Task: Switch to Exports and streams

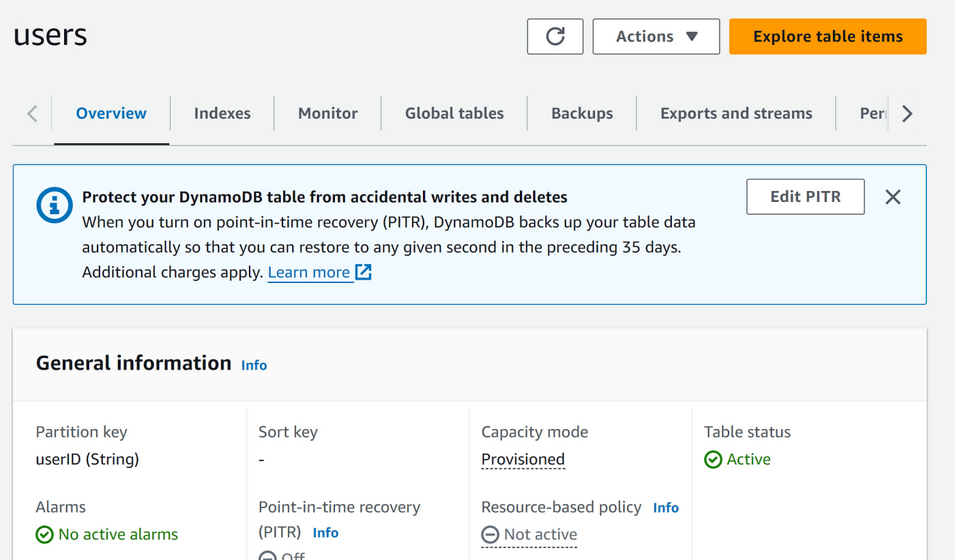Action: [735, 113]
